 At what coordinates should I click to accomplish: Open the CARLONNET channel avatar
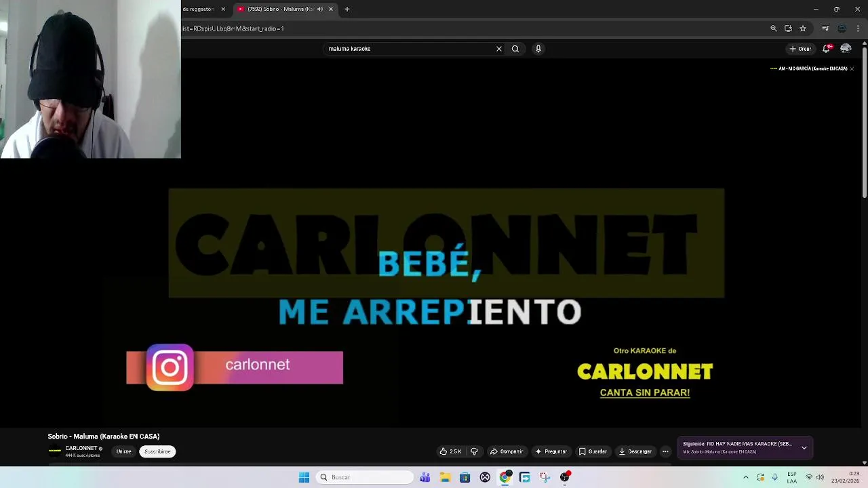click(54, 451)
